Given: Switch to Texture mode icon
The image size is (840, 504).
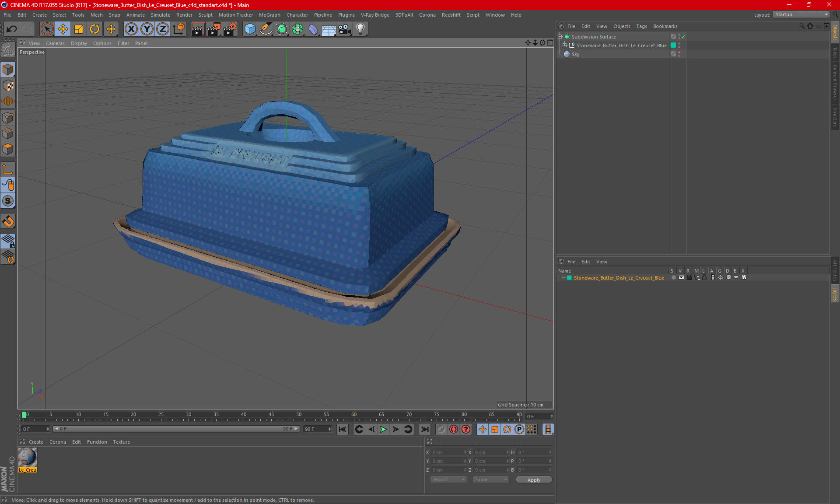Looking at the screenshot, I should tap(8, 86).
